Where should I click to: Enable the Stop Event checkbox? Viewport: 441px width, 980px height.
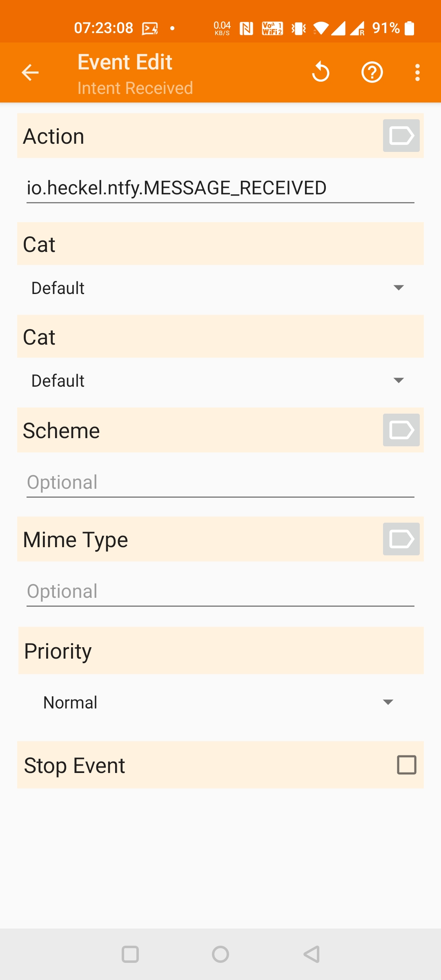[x=406, y=765]
